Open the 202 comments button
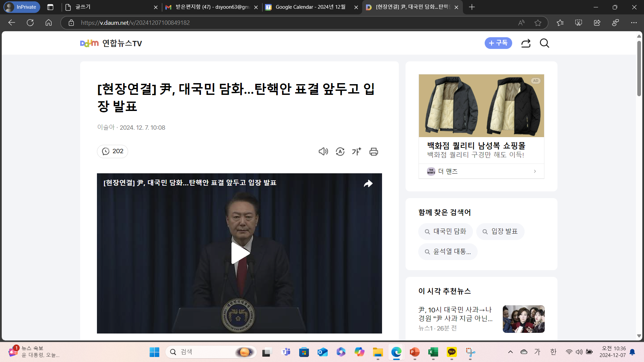 coord(112,152)
